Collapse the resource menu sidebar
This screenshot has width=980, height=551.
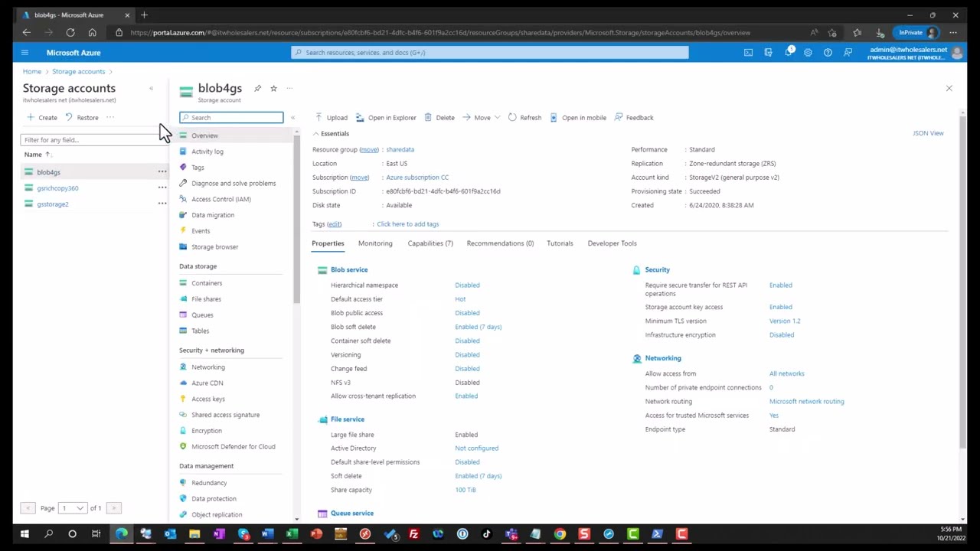point(292,118)
